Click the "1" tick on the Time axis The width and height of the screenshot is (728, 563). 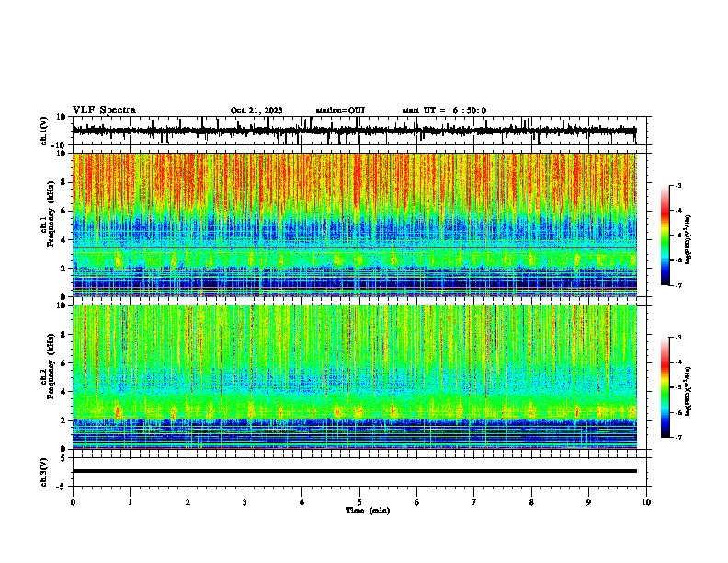130,502
